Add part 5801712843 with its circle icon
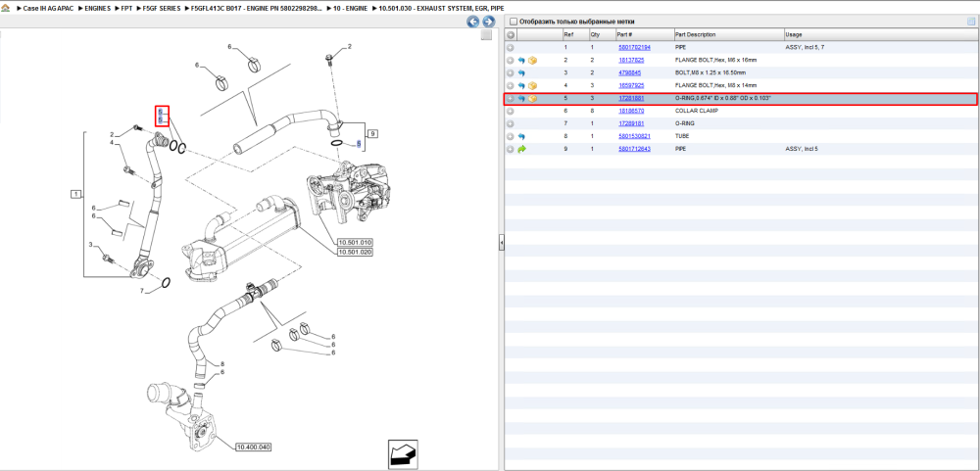The width and height of the screenshot is (980, 471). click(x=511, y=149)
